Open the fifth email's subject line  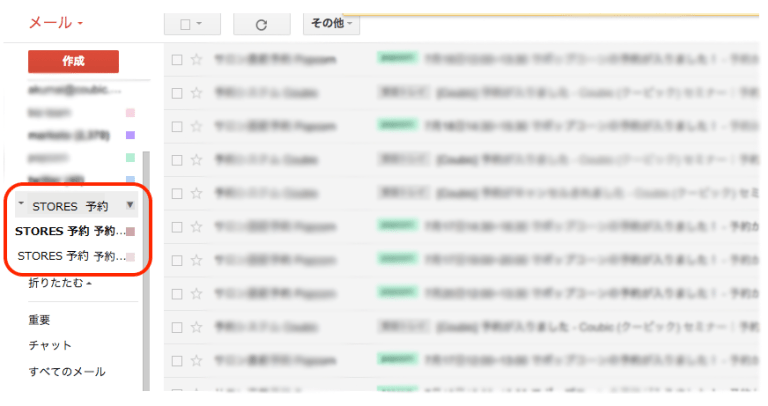click(598, 193)
